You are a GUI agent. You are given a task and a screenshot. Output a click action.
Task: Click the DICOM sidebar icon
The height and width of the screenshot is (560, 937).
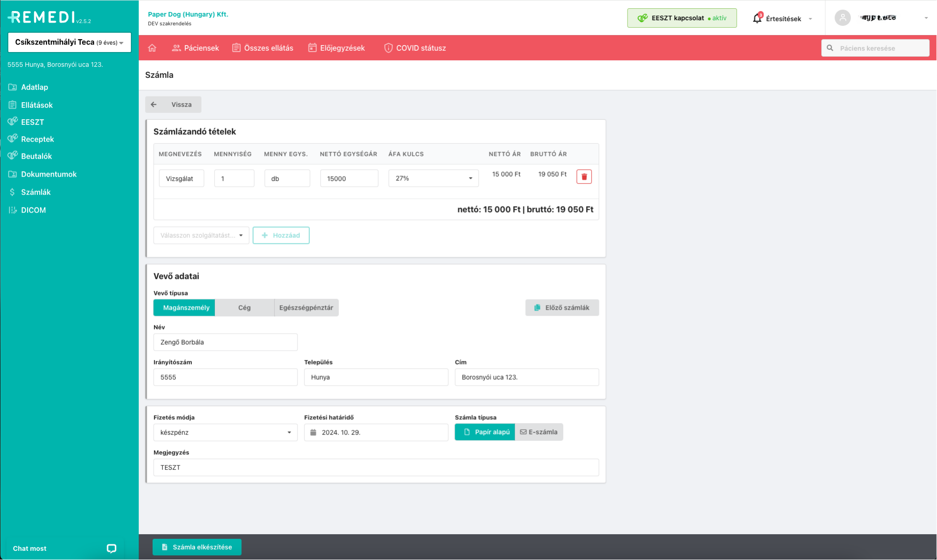12,210
